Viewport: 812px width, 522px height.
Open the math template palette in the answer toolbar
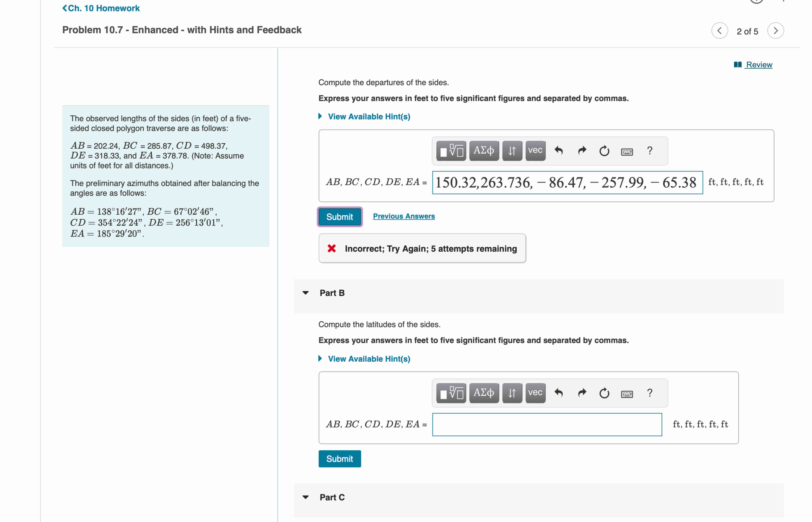tap(451, 151)
